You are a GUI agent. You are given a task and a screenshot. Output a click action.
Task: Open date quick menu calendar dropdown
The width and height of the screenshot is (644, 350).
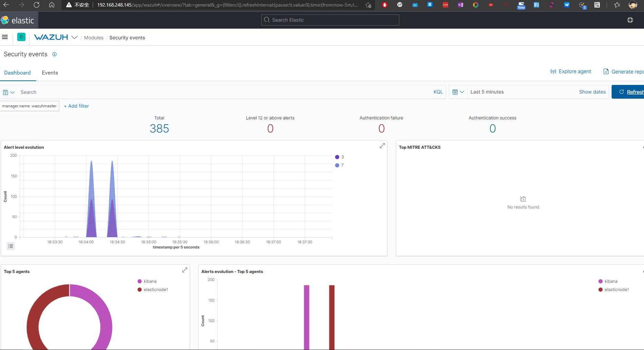click(458, 92)
